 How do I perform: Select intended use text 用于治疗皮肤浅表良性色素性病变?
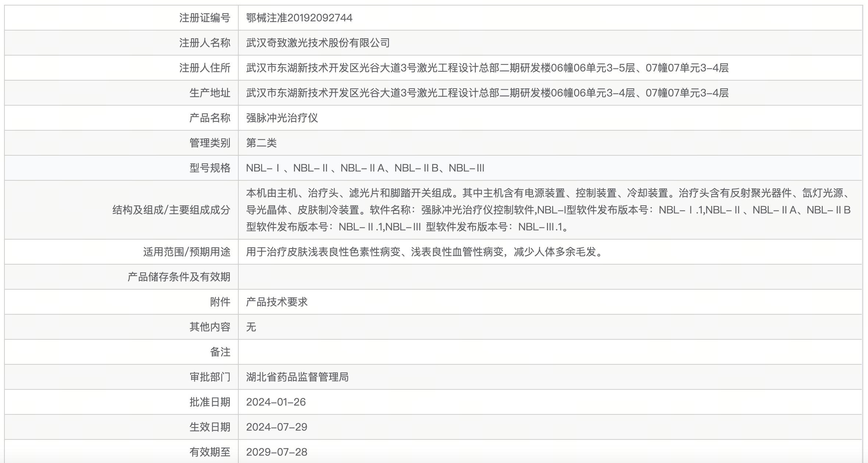tap(425, 252)
